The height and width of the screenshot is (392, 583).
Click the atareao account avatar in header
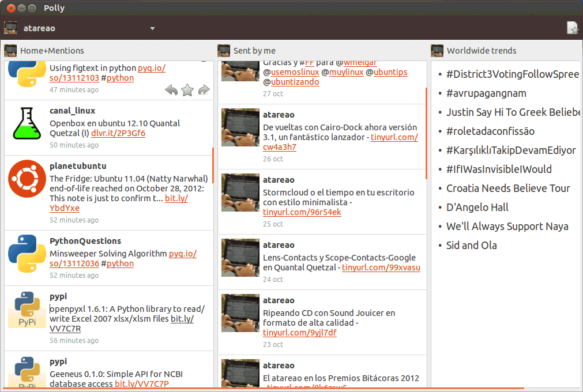click(x=10, y=28)
